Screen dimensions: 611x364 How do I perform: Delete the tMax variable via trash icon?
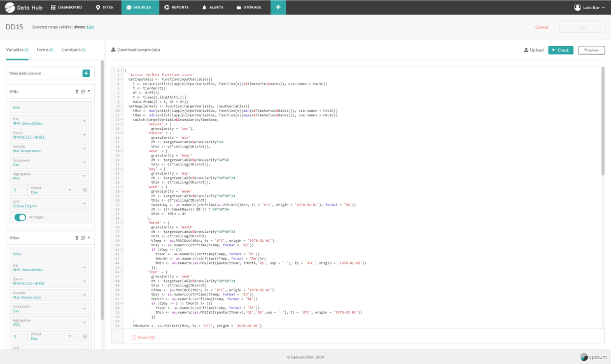[x=77, y=238]
